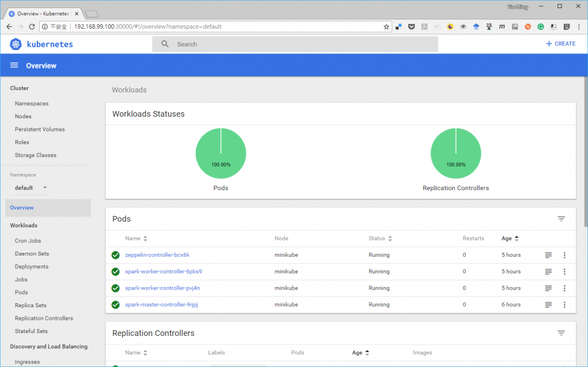Image resolution: width=588 pixels, height=367 pixels.
Task: Sort Replication Controllers by Age
Action: pos(361,353)
